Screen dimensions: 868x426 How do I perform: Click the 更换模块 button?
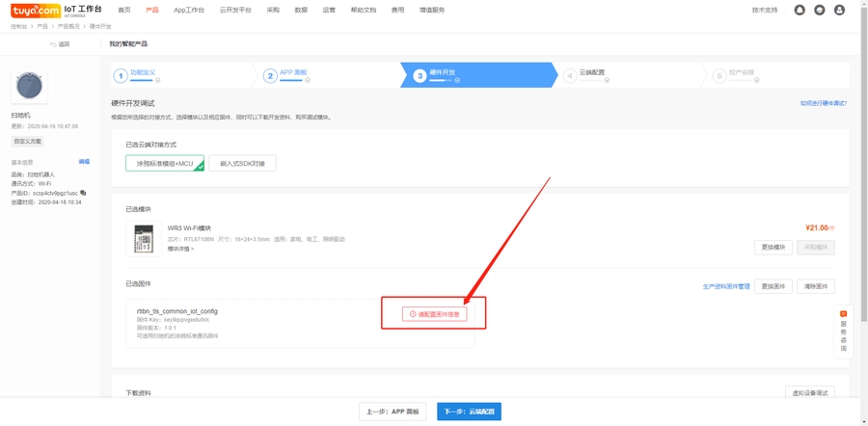[773, 248]
